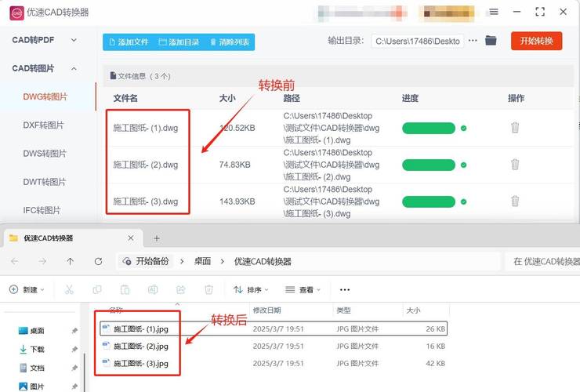
Task: Open the output folder icon
Action: [491, 40]
